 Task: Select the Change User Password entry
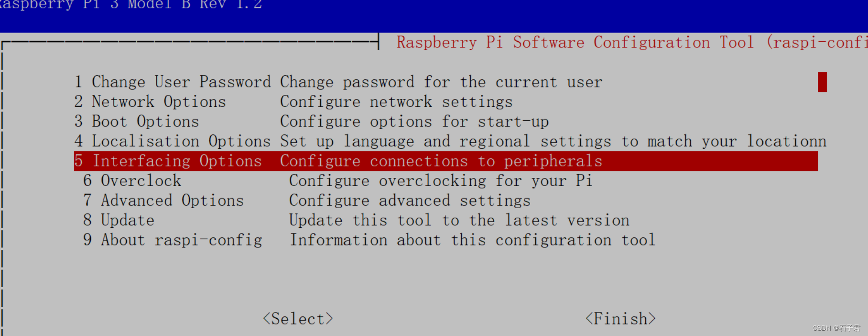pos(172,82)
